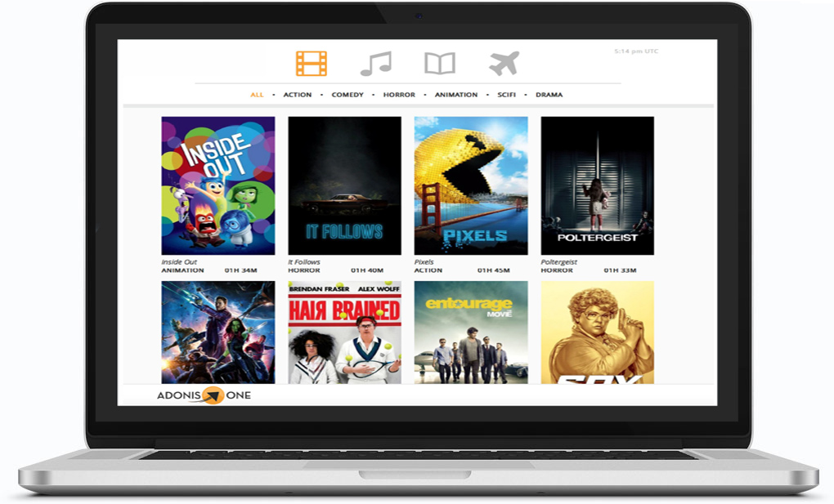Open the Spy movie poster
This screenshot has height=504, width=834.
(598, 332)
